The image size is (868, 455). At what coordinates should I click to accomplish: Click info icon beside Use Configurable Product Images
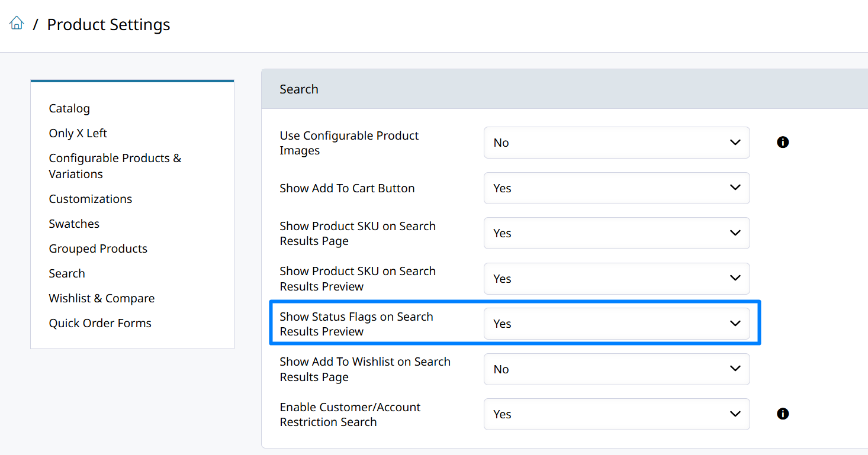[783, 143]
